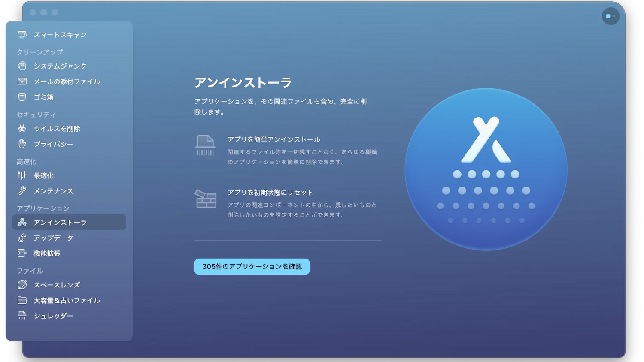Select the Extensions puzzle icon
This screenshot has height=362, width=644.
point(22,253)
